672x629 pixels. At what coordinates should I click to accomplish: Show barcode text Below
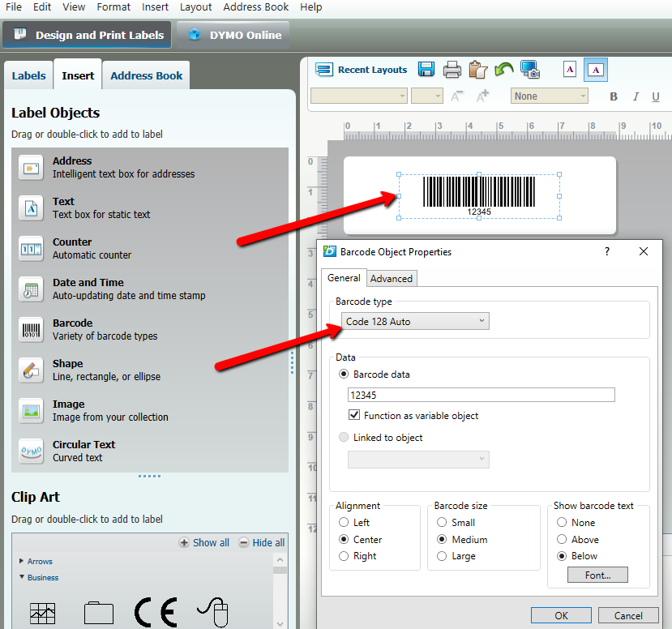coord(562,556)
